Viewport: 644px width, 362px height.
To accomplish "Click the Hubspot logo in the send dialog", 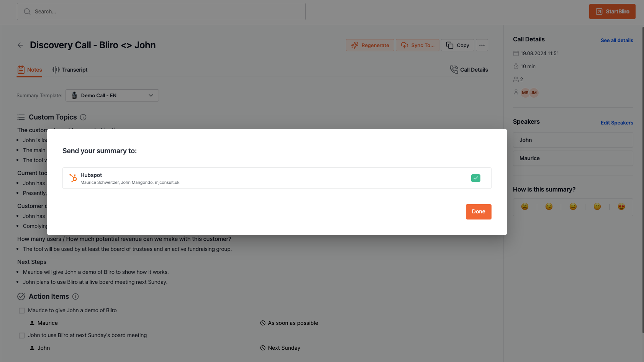I will tap(72, 178).
